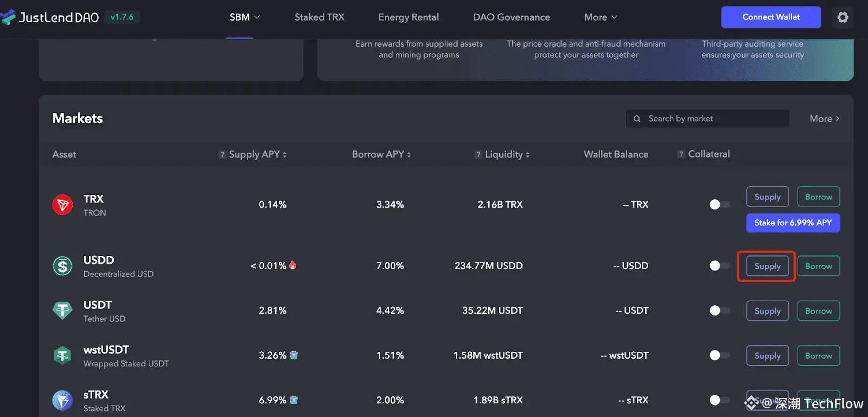Go to the Staked TRX tab
Image resolution: width=868 pixels, height=417 pixels.
coord(319,17)
